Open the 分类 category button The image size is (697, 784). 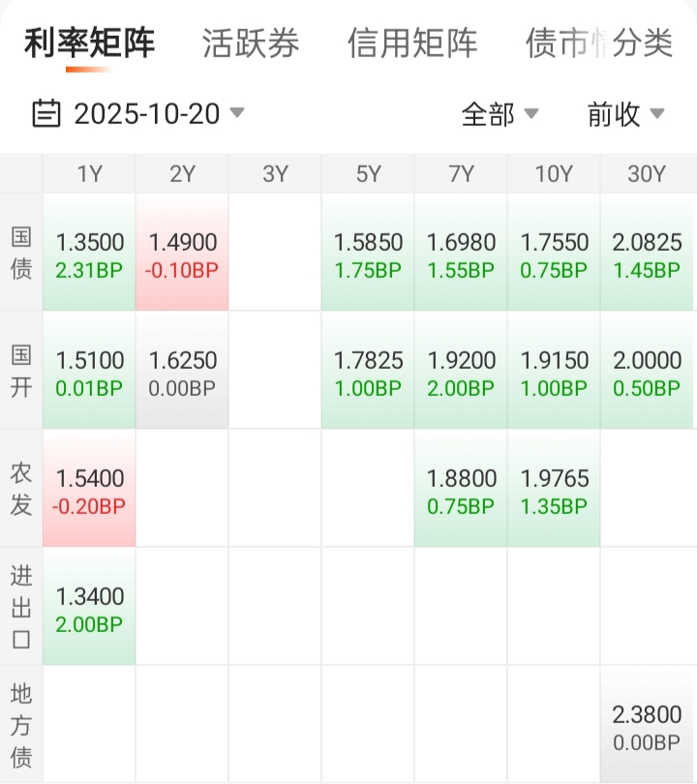pos(643,44)
